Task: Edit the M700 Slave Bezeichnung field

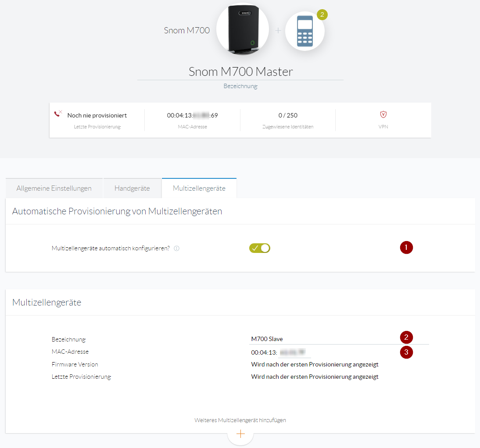Action: click(x=339, y=339)
